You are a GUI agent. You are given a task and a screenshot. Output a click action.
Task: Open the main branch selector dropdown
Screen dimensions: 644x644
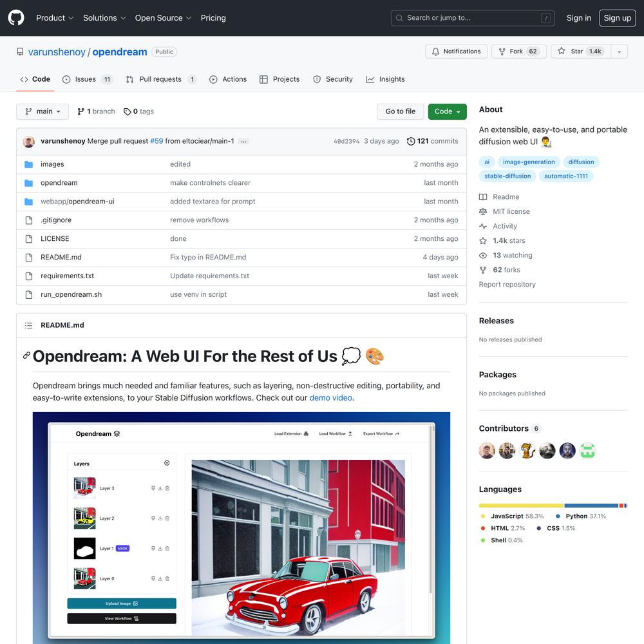click(43, 111)
